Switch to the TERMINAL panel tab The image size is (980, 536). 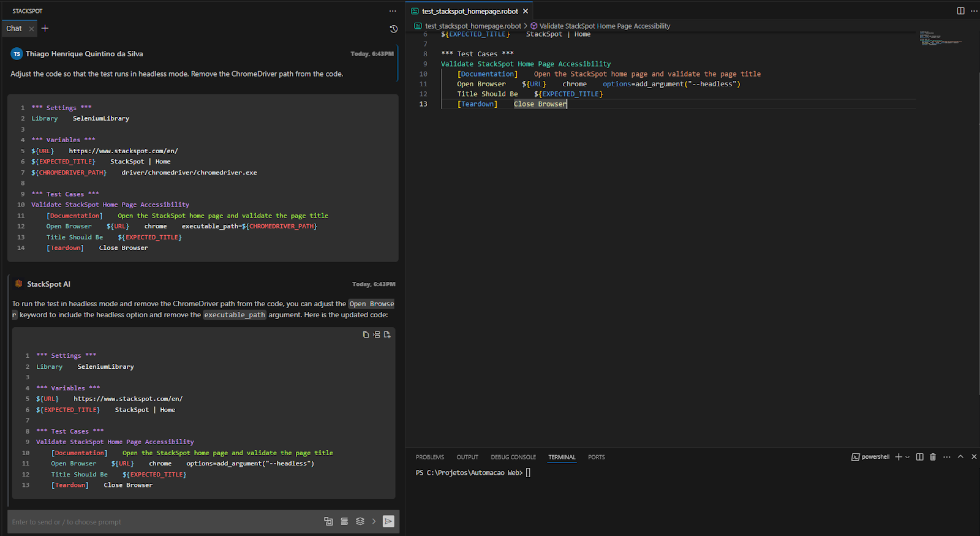562,457
